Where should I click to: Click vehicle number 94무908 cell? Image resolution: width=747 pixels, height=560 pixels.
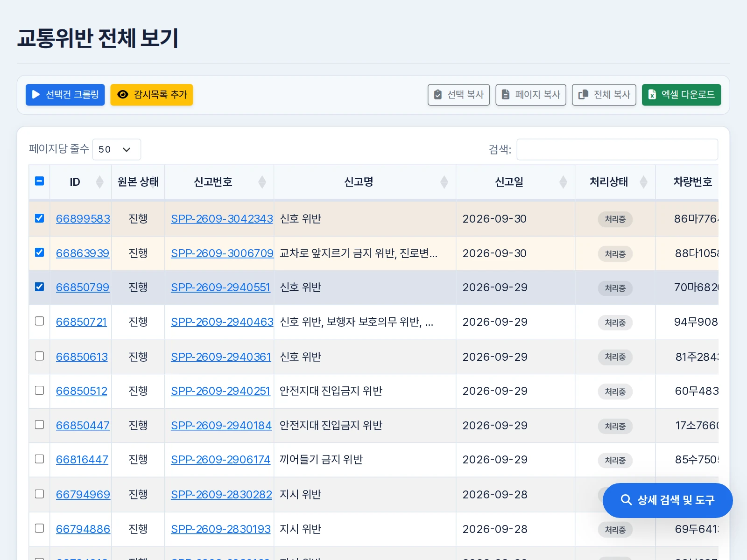click(x=696, y=322)
